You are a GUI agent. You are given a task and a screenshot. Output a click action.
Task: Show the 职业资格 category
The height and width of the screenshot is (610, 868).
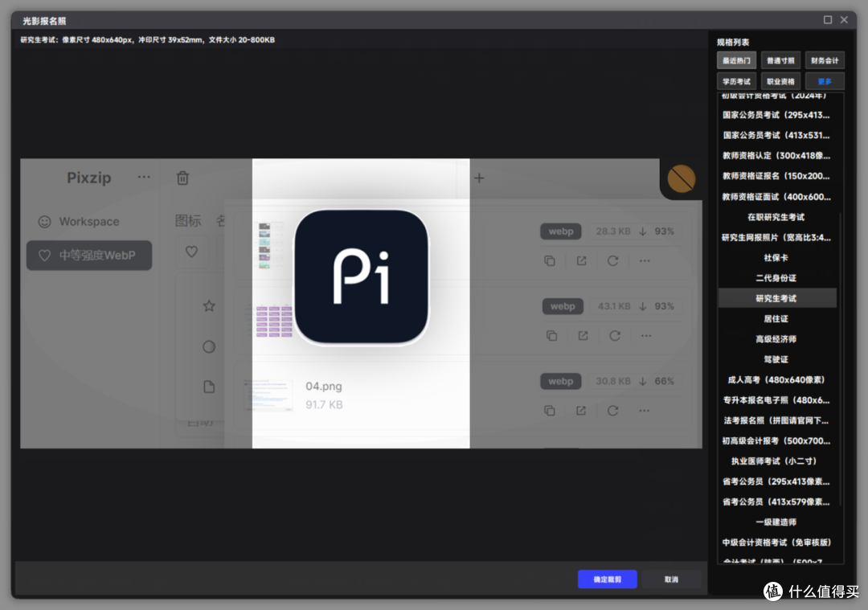point(780,81)
